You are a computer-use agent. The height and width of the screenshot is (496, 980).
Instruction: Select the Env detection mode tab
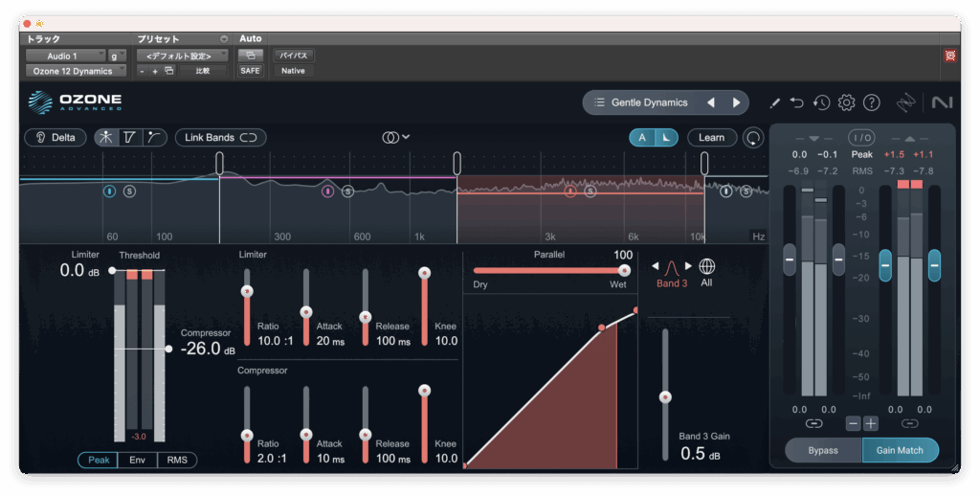tap(138, 461)
